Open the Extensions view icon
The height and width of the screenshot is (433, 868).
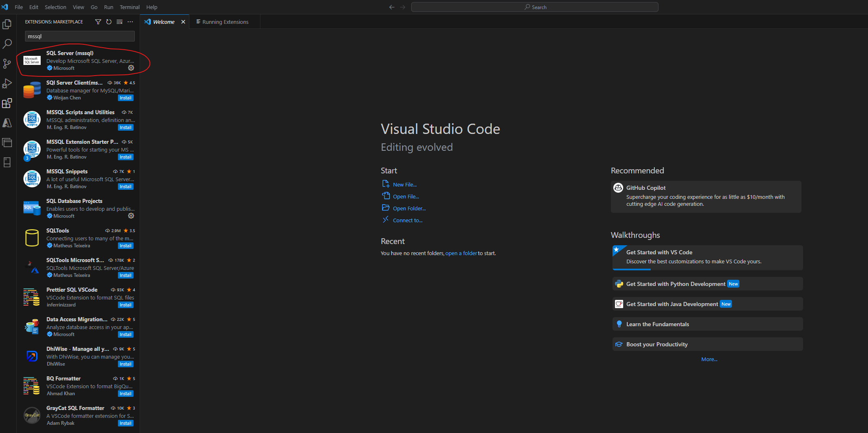pos(7,103)
